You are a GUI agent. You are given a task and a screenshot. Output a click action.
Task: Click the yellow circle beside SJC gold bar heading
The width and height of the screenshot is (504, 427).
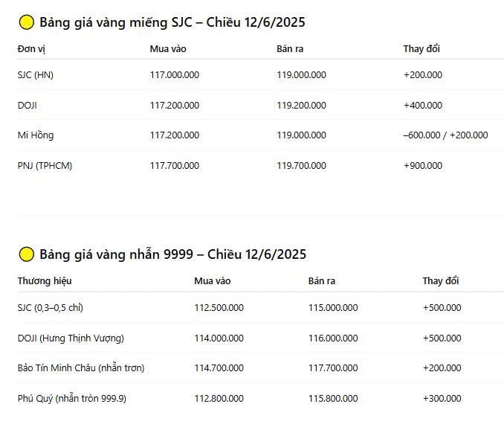tap(27, 22)
